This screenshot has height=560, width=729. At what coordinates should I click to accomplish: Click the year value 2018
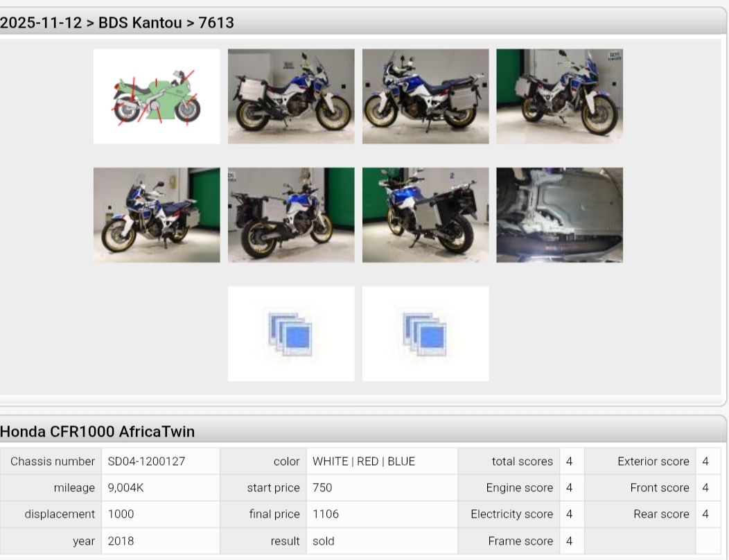[121, 541]
